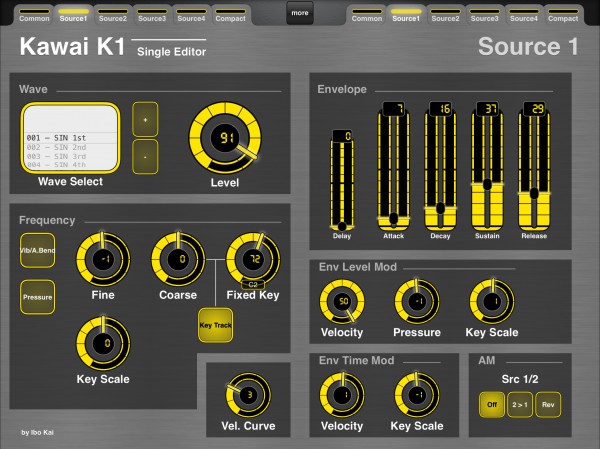Click the Decay value display showing 16
Image resolution: width=600 pixels, height=449 pixels.
coord(441,109)
